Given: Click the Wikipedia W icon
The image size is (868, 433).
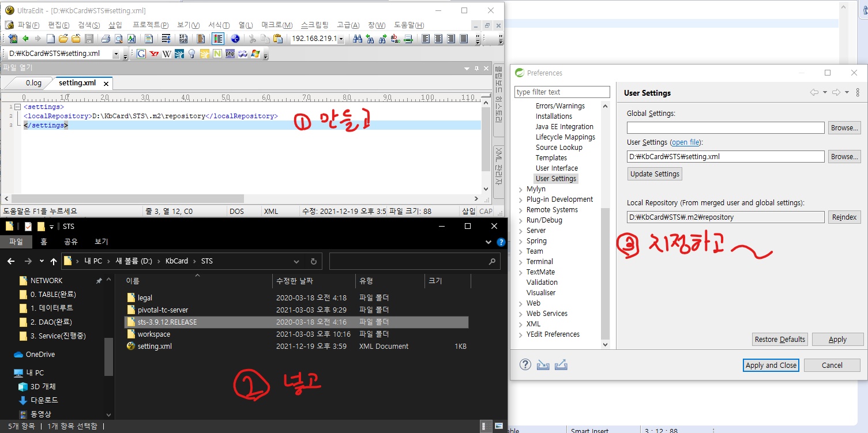Looking at the screenshot, I should point(167,54).
